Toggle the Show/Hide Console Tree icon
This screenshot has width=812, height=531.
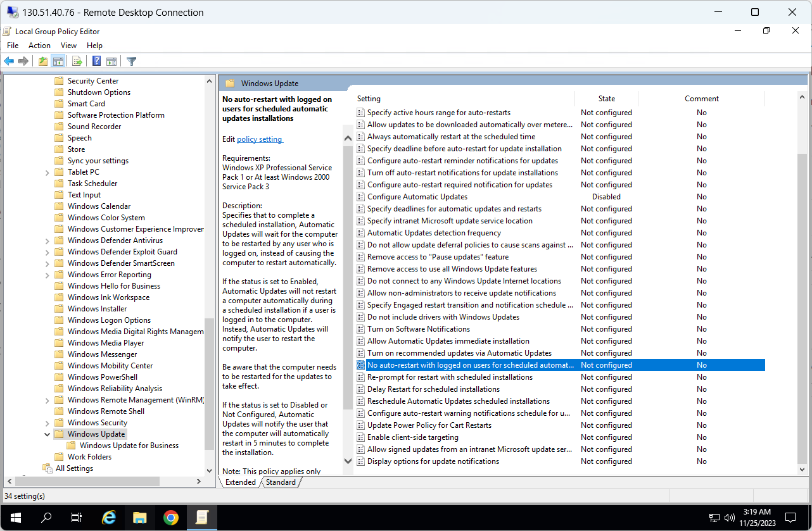coord(58,61)
